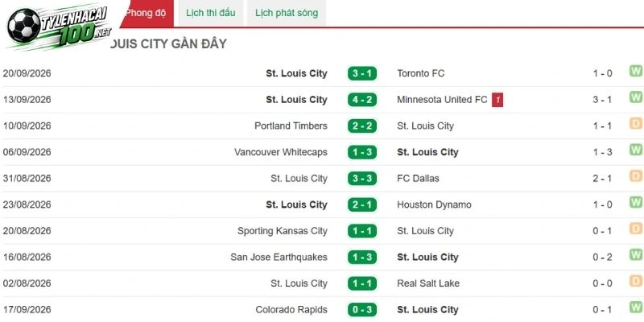
Task: Click the D result badge for the FC Dallas match
Action: pyautogui.click(x=636, y=176)
